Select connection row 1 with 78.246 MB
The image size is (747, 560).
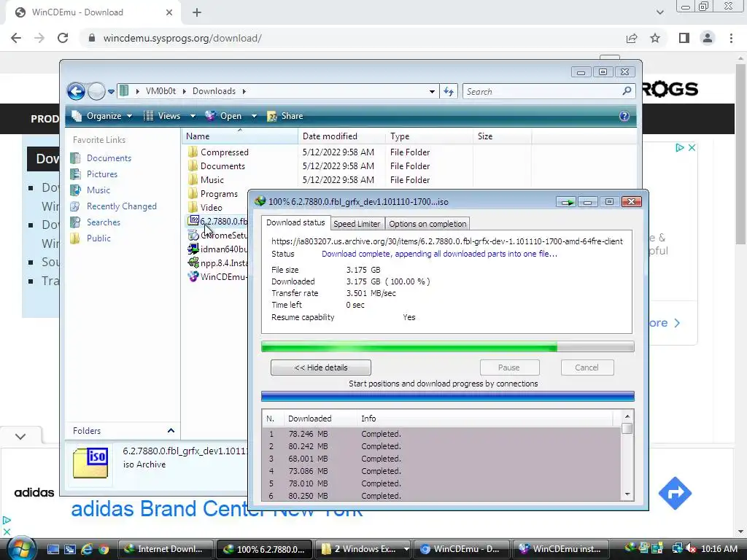441,434
